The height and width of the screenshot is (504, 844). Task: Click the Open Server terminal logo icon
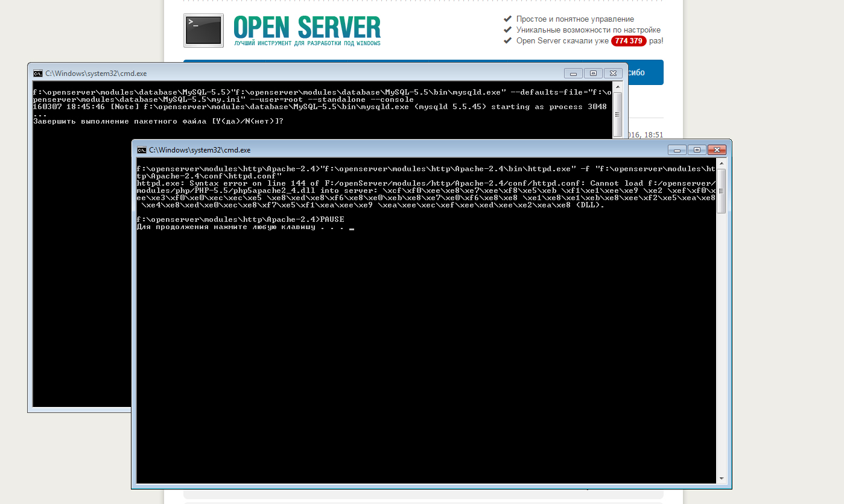[203, 30]
